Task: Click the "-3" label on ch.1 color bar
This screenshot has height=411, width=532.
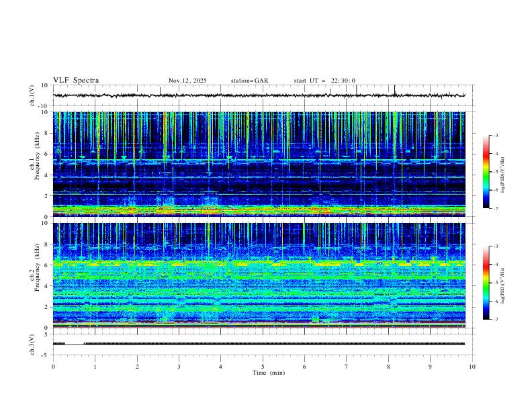Action: click(495, 135)
